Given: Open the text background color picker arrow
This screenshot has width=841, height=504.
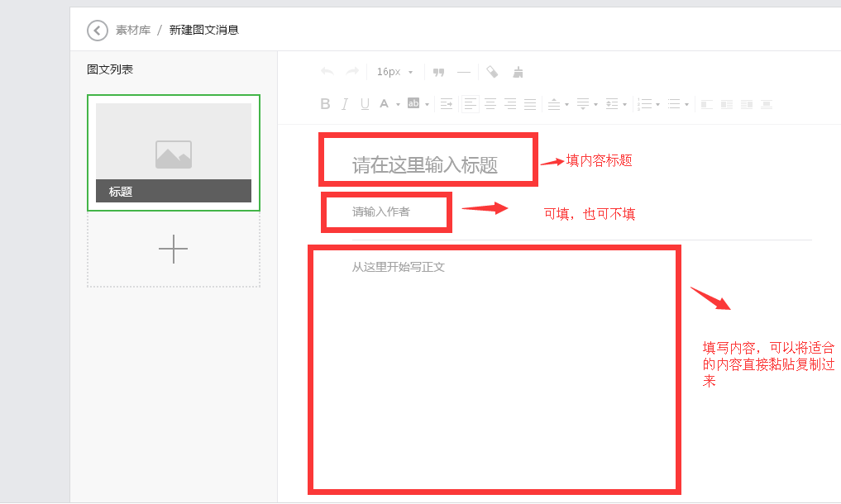Looking at the screenshot, I should [428, 105].
